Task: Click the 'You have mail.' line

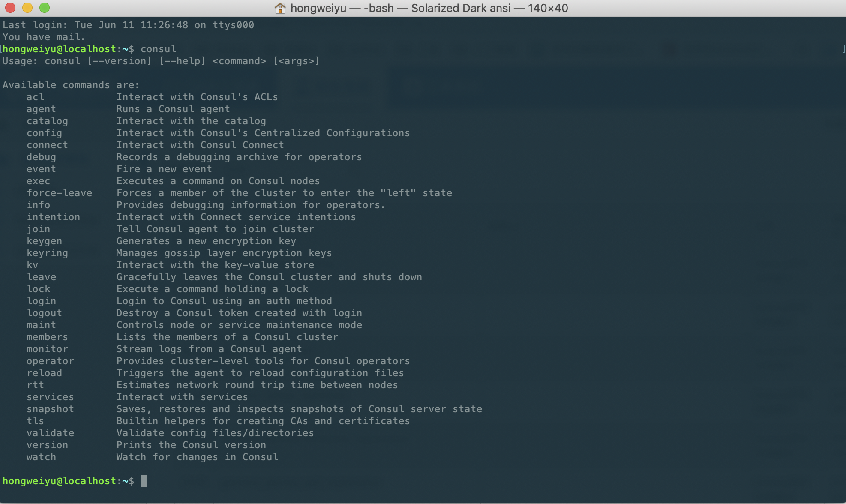Action: (x=44, y=37)
